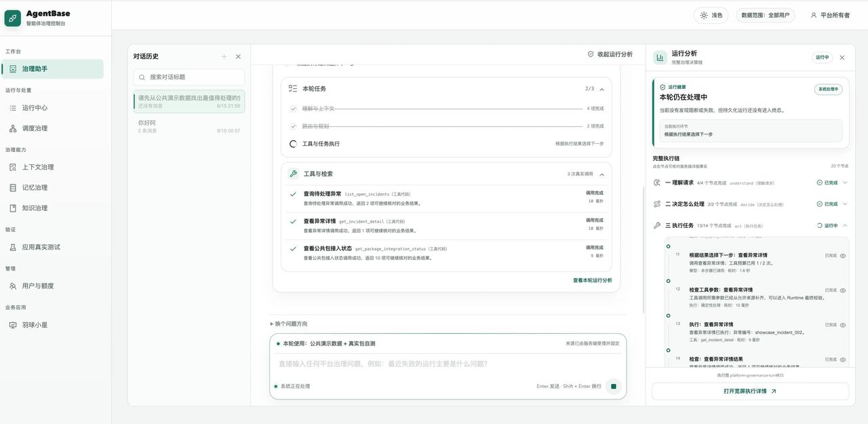The width and height of the screenshot is (868, 424).
Task: Open the 查看本轮运行分析 link
Action: (x=592, y=280)
